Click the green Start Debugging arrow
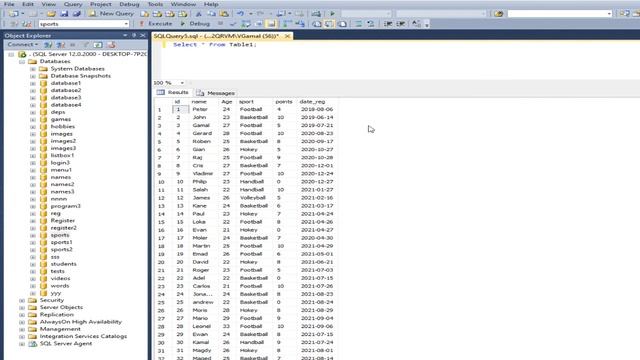This screenshot has height=360, width=640. (332, 13)
